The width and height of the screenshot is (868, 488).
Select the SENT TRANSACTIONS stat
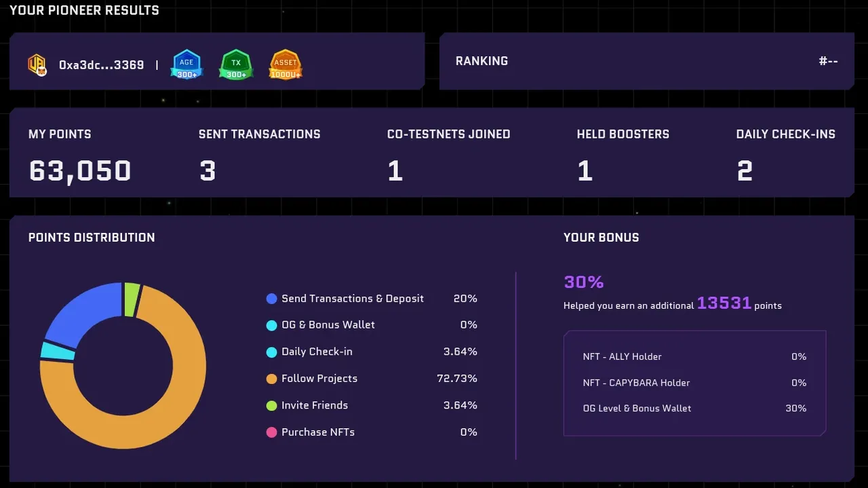(x=259, y=156)
